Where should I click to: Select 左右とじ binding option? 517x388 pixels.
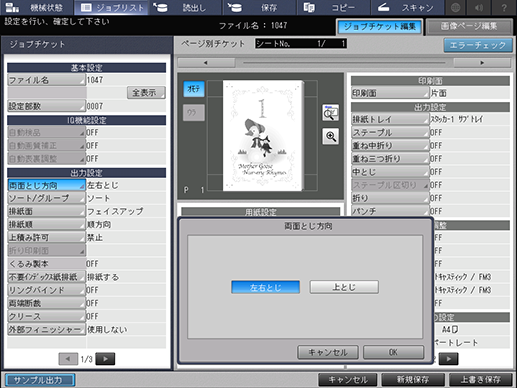point(265,287)
